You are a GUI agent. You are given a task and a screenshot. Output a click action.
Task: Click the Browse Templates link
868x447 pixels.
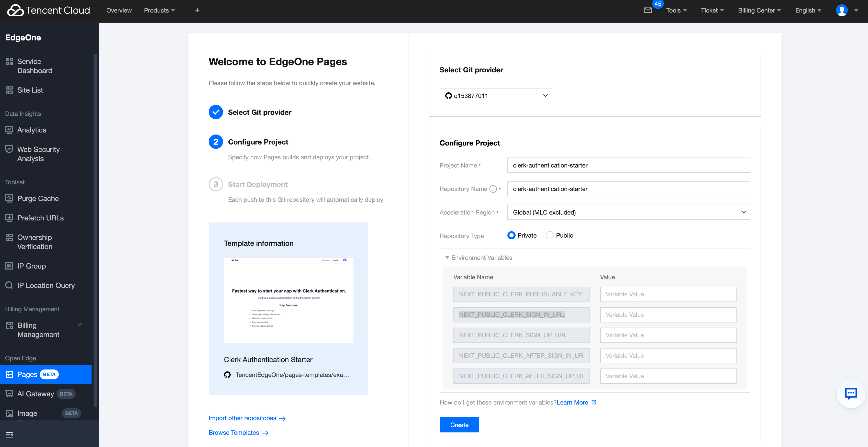click(x=238, y=432)
